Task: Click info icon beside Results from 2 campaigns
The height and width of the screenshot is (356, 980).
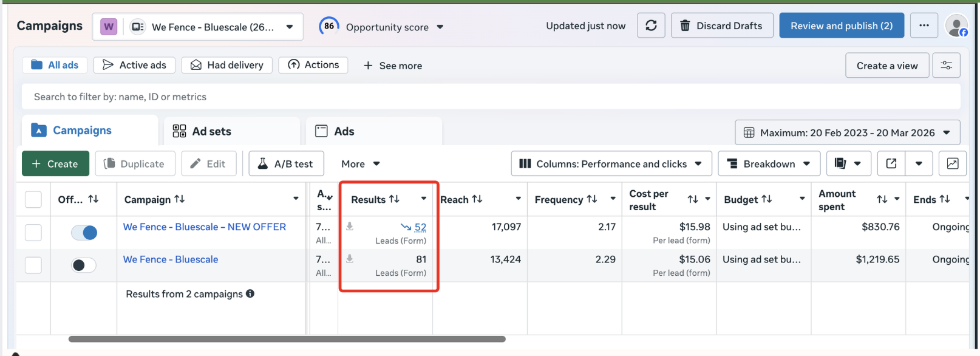Action: (250, 293)
